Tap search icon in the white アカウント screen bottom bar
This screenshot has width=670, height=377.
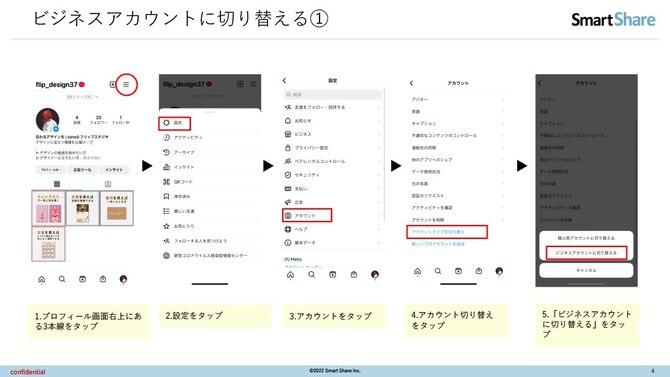[438, 271]
